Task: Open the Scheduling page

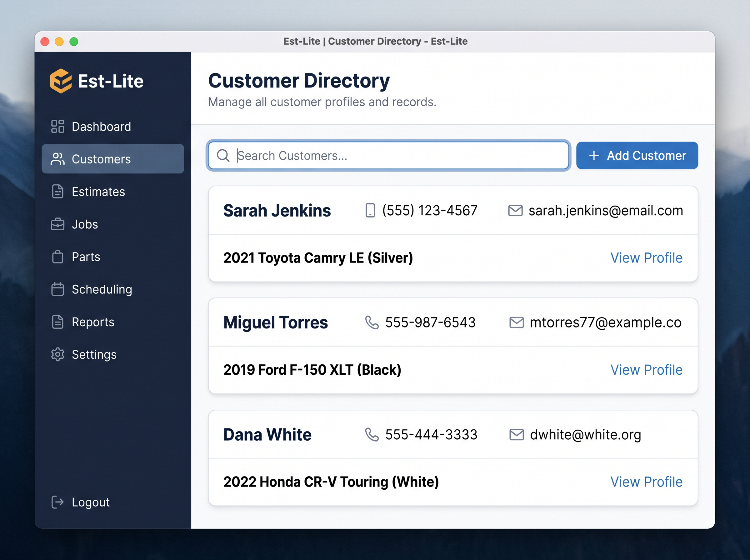Action: [102, 289]
